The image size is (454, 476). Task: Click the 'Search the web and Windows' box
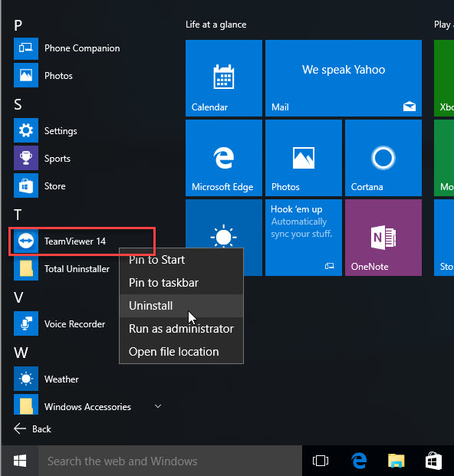pos(170,461)
